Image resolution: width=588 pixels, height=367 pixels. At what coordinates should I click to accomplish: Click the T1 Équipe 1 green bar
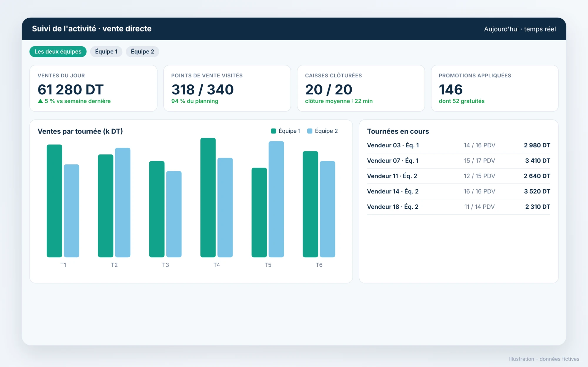point(54,201)
